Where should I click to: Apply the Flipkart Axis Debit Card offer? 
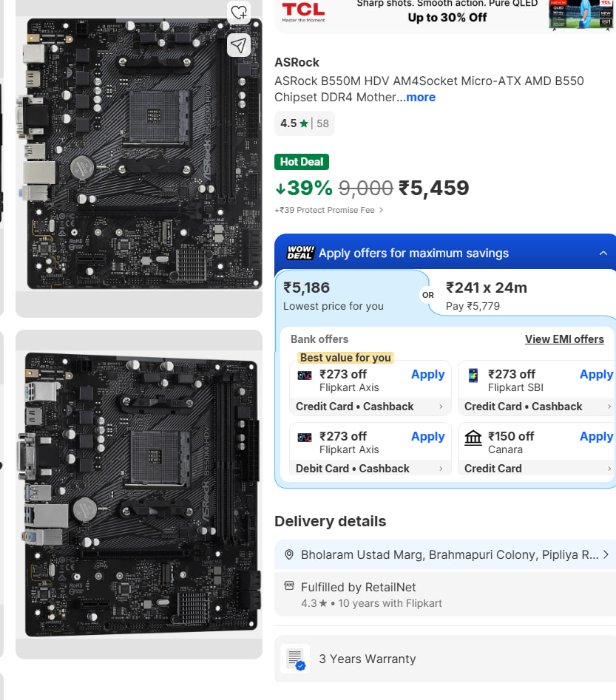coord(427,437)
